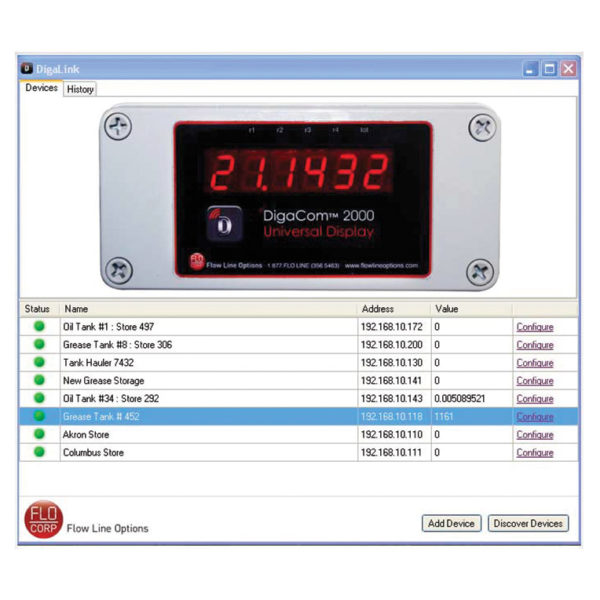The width and height of the screenshot is (600, 600).
Task: Click the DigaCom 2000 display image
Action: (x=300, y=197)
